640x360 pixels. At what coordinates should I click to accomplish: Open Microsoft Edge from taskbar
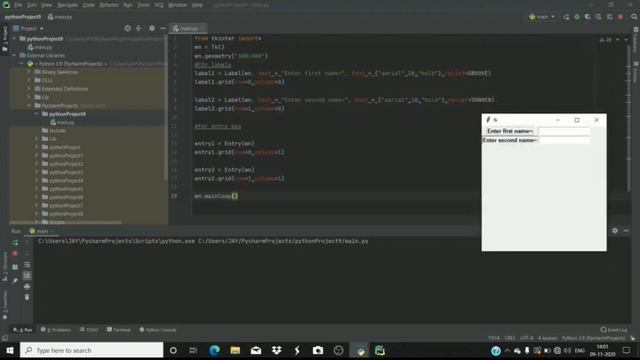214,350
